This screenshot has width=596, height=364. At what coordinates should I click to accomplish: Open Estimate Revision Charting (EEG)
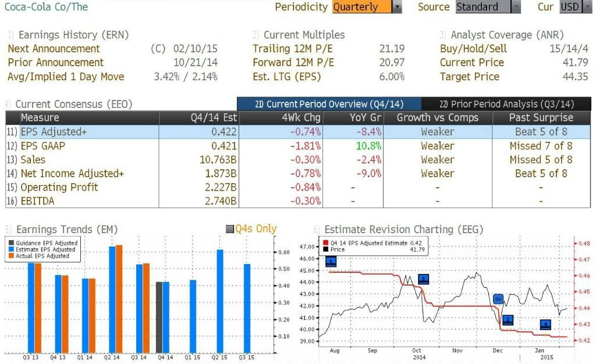tap(404, 229)
